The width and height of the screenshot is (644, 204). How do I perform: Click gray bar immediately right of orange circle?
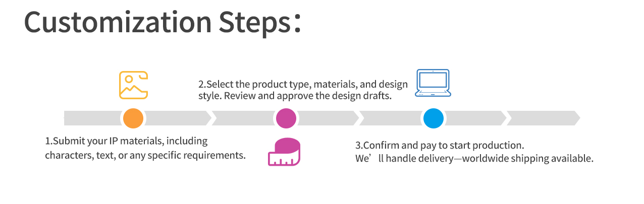tap(178, 118)
